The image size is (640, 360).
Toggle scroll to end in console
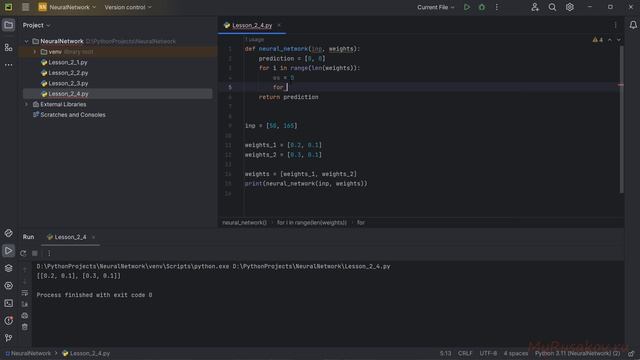point(24,304)
